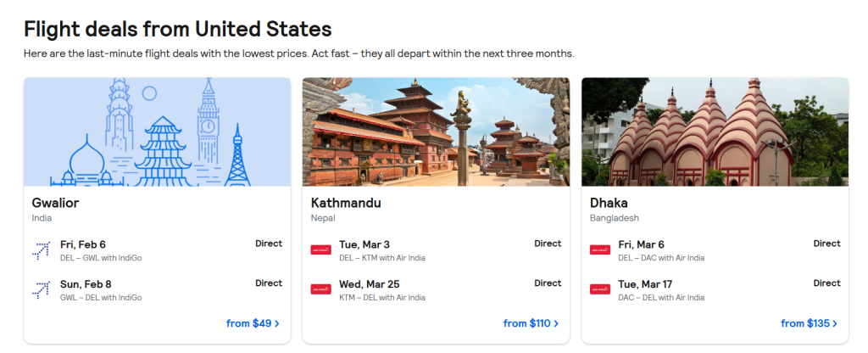Click Air India logo for Wed, Mar 25 flight
Image resolution: width=868 pixels, height=353 pixels.
(320, 289)
